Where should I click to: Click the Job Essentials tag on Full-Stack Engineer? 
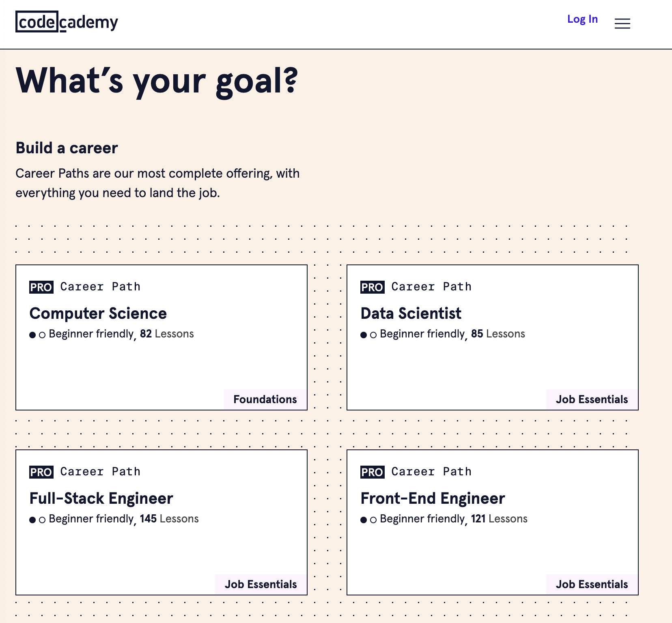[x=261, y=584]
